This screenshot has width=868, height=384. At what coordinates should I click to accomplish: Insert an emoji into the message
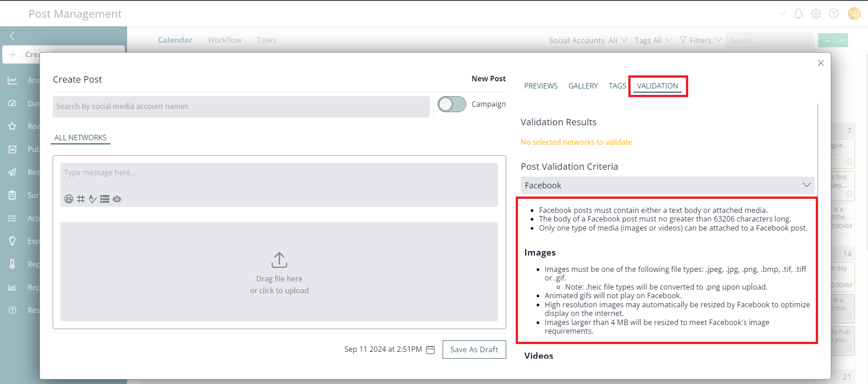[x=69, y=199]
